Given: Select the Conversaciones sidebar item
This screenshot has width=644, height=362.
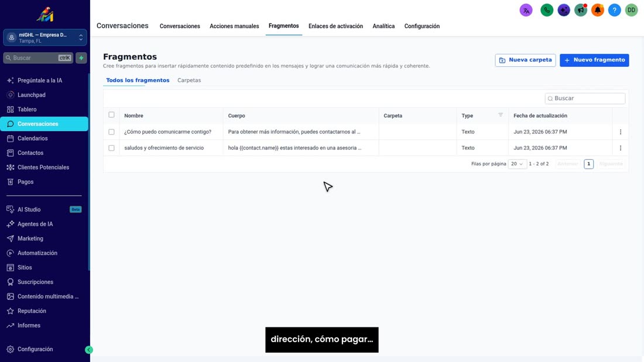Looking at the screenshot, I should coord(44,124).
